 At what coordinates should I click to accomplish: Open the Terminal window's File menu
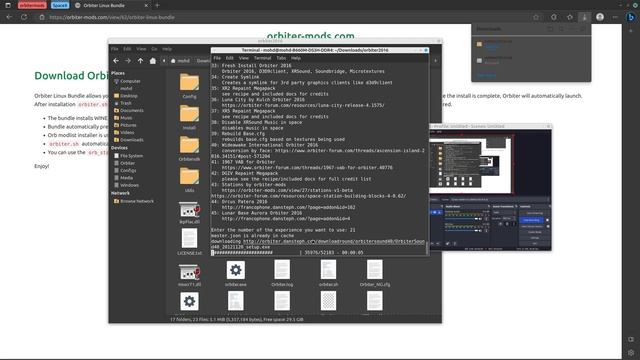pyautogui.click(x=217, y=58)
